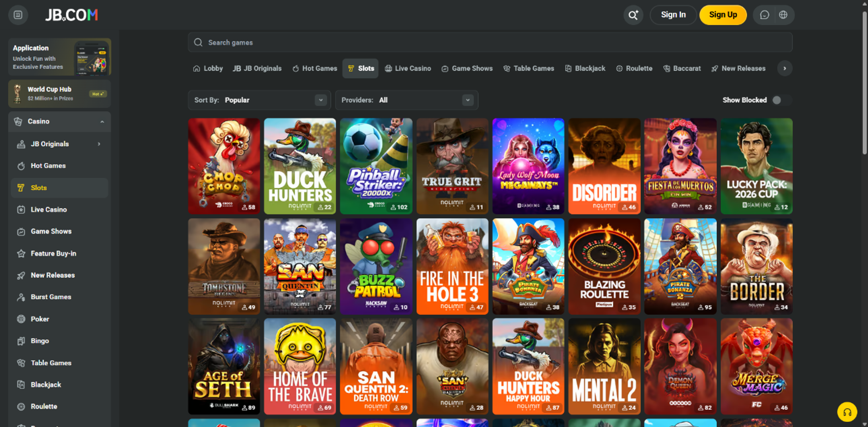Open Fire in the Hole 3
Viewport: 868px width, 427px height.
[452, 266]
